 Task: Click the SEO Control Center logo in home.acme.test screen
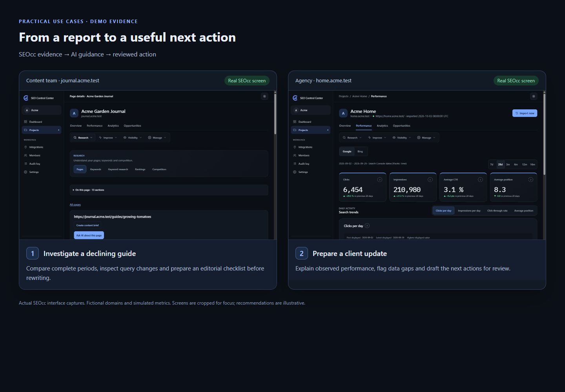[295, 98]
